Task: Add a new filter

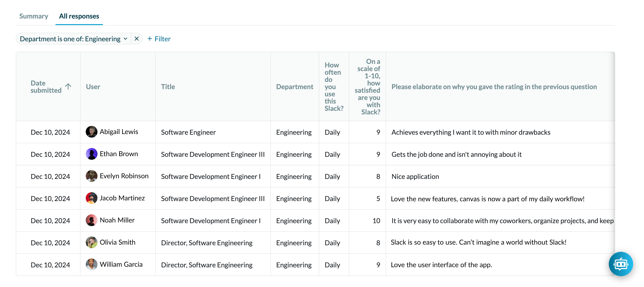Action: tap(159, 39)
